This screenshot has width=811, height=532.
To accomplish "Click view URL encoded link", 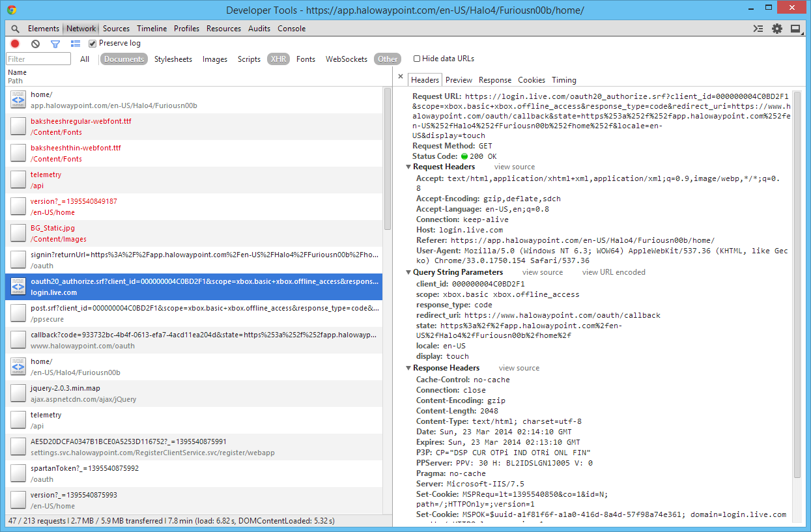I will (614, 272).
